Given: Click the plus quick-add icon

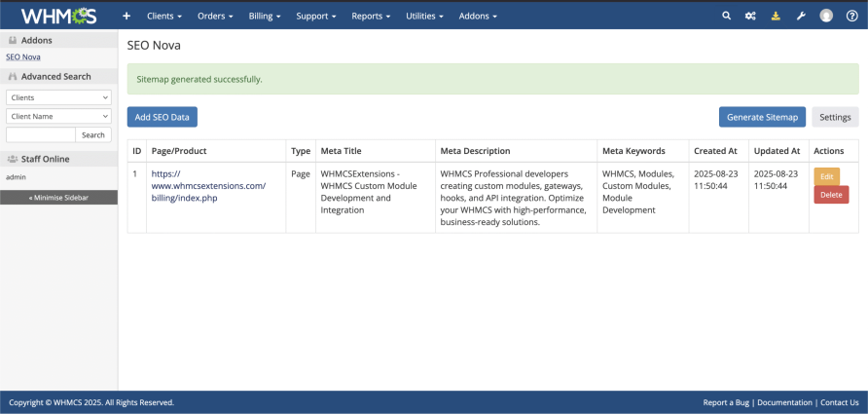Looking at the screenshot, I should pyautogui.click(x=127, y=17).
